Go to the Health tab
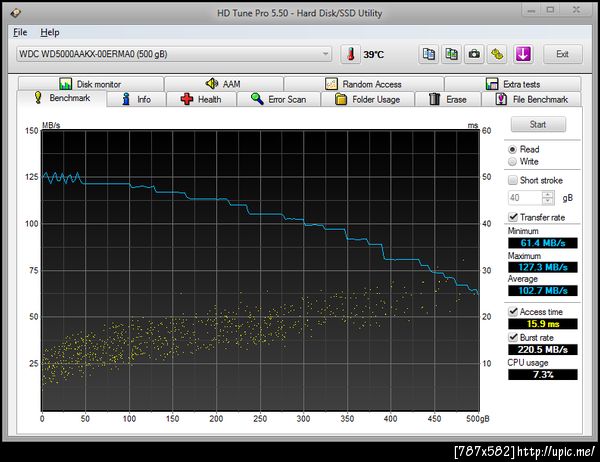 (201, 100)
